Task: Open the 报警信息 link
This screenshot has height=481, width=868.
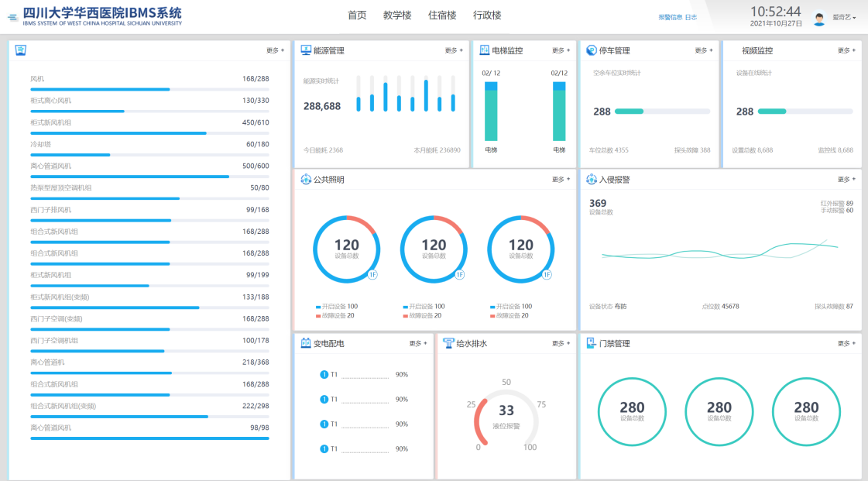Action: pos(670,17)
